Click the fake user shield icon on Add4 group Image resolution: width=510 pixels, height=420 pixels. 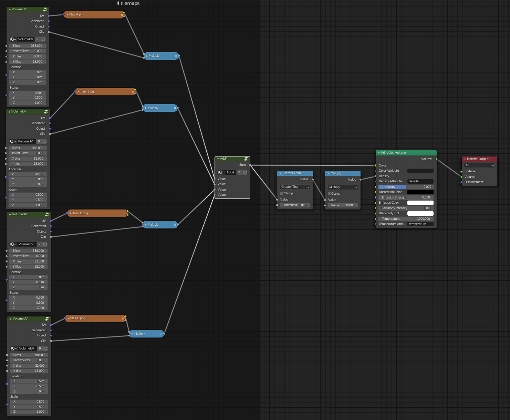(245, 172)
